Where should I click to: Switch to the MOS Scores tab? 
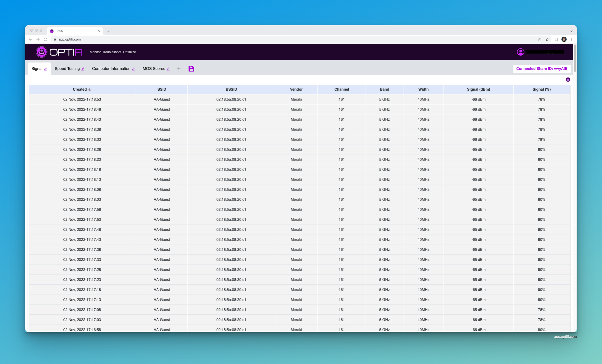click(154, 69)
